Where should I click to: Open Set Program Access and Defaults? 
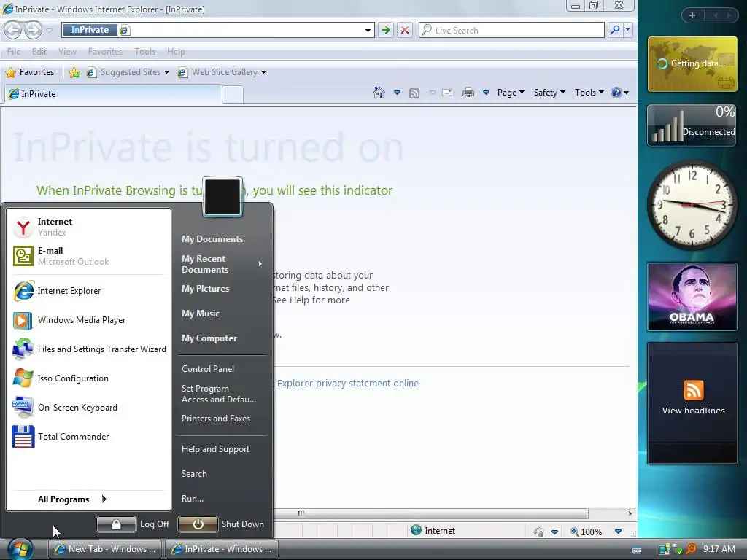[x=219, y=394]
